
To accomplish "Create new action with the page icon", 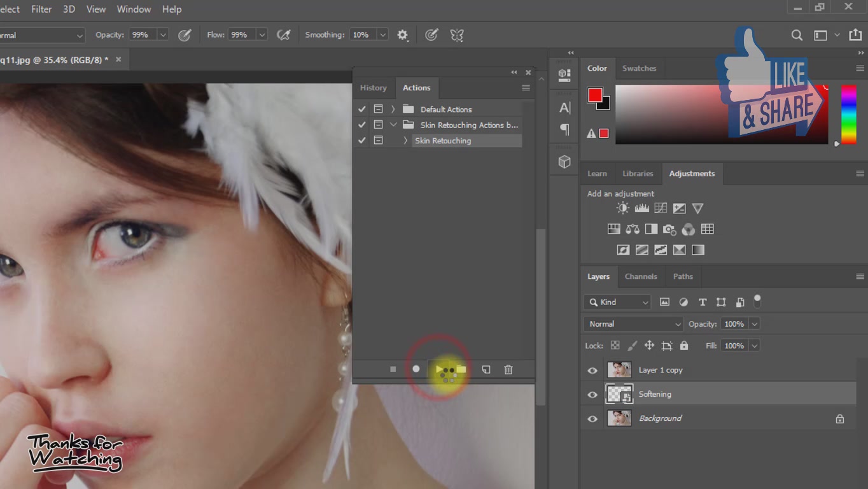I will coord(486,369).
